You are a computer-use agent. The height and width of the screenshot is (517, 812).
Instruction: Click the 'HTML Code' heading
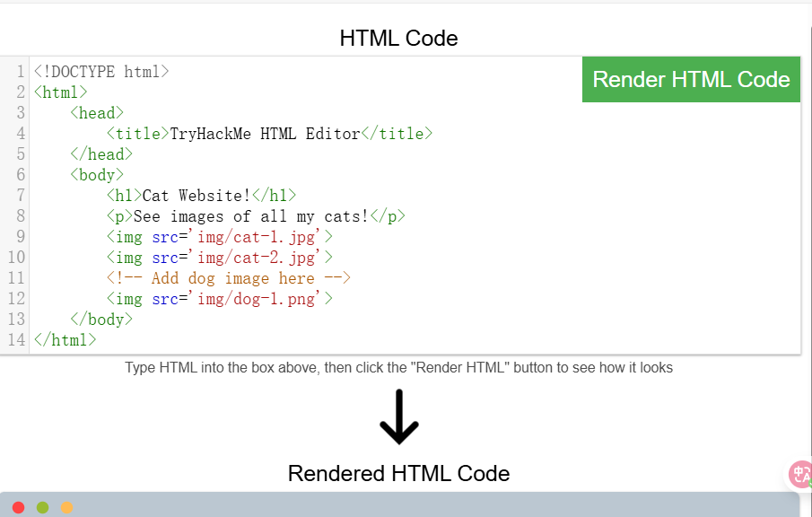pyautogui.click(x=398, y=39)
